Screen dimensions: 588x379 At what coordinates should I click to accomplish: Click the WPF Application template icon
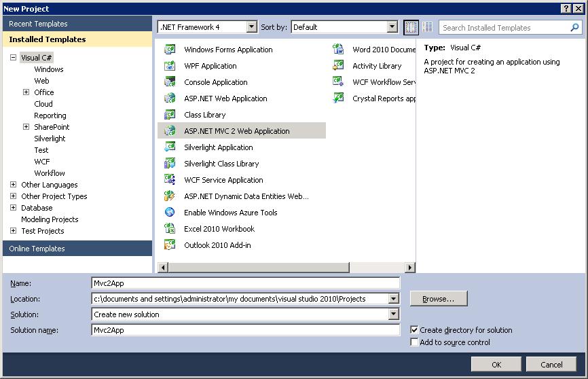(170, 66)
